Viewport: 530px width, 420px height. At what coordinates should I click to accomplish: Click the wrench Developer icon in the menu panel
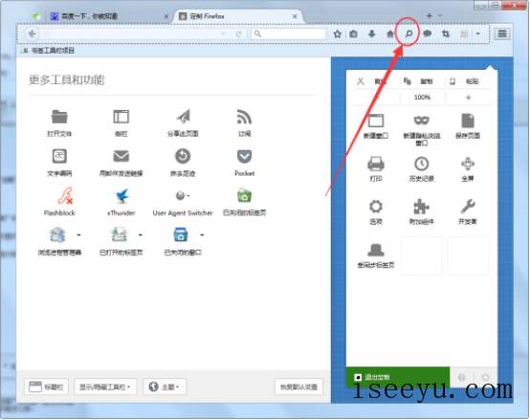pyautogui.click(x=468, y=206)
